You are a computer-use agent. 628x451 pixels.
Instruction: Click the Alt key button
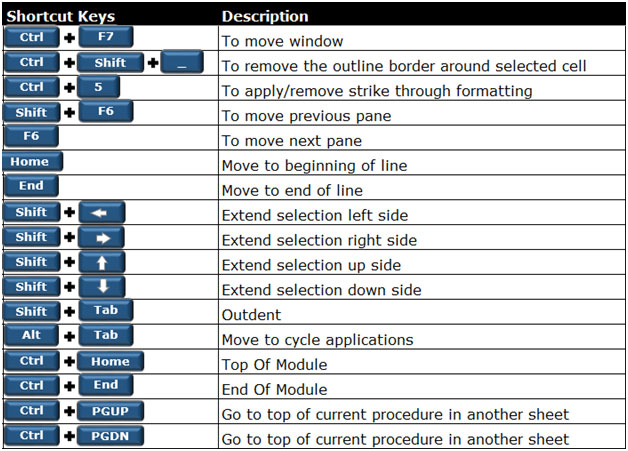(31, 335)
